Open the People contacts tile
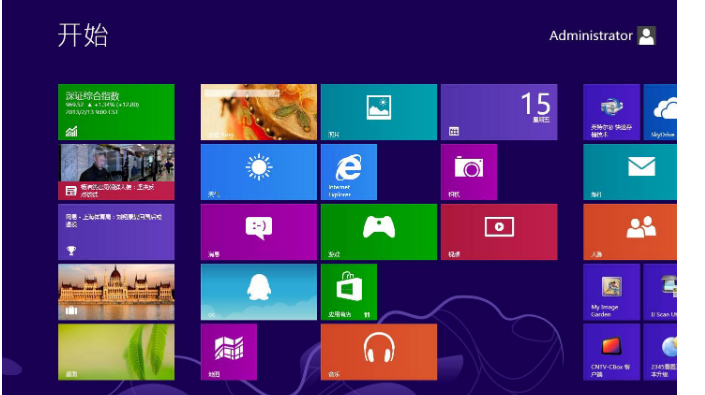This screenshot has width=705, height=395. tap(630, 232)
